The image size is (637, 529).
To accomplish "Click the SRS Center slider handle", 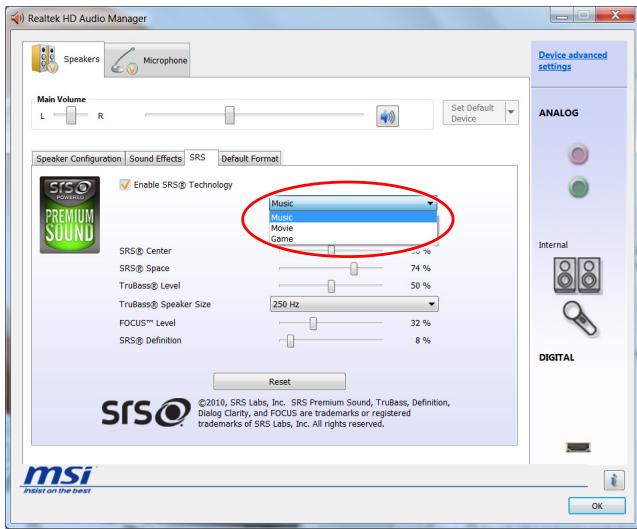I will click(332, 250).
